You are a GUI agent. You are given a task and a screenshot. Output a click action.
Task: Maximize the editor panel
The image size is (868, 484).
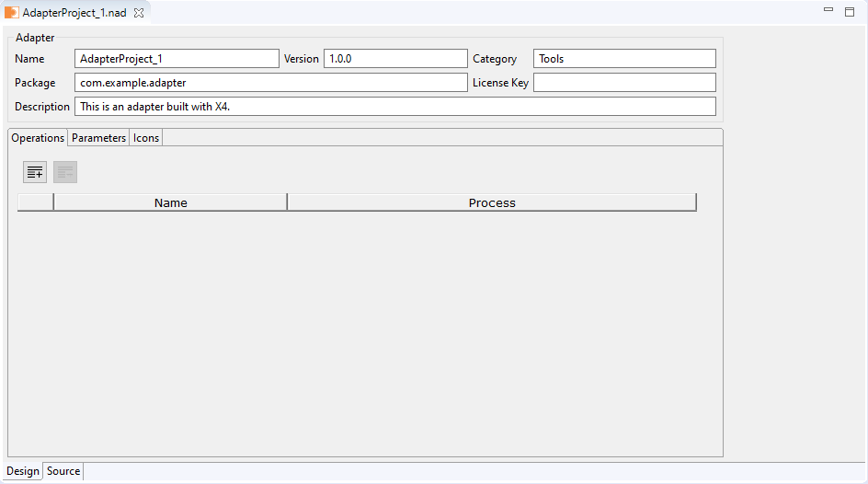click(850, 11)
